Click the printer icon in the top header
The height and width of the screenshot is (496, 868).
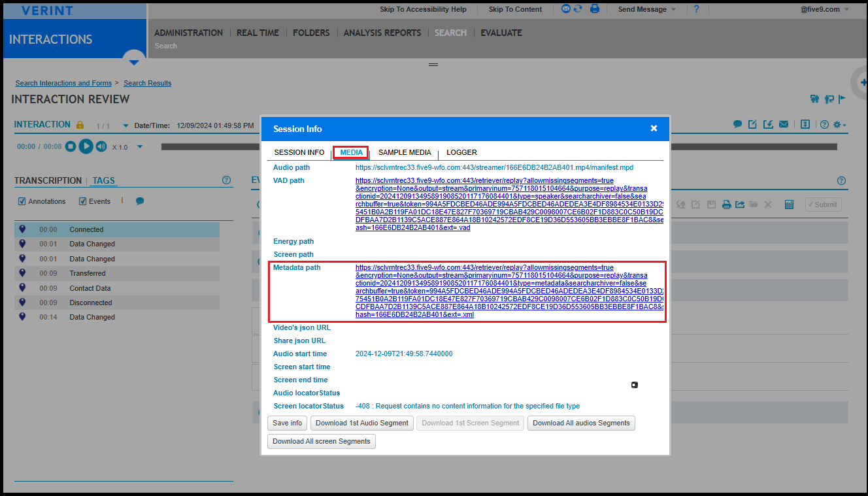point(595,9)
